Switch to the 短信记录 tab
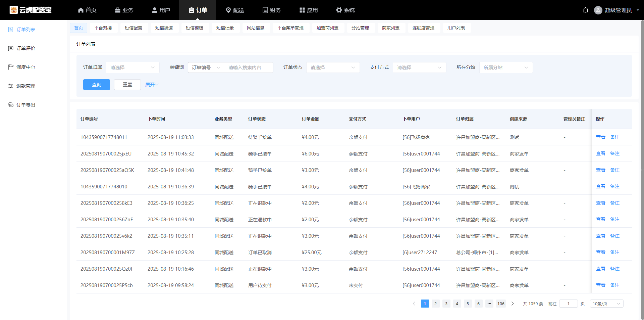Image resolution: width=644 pixels, height=320 pixels. [225, 28]
